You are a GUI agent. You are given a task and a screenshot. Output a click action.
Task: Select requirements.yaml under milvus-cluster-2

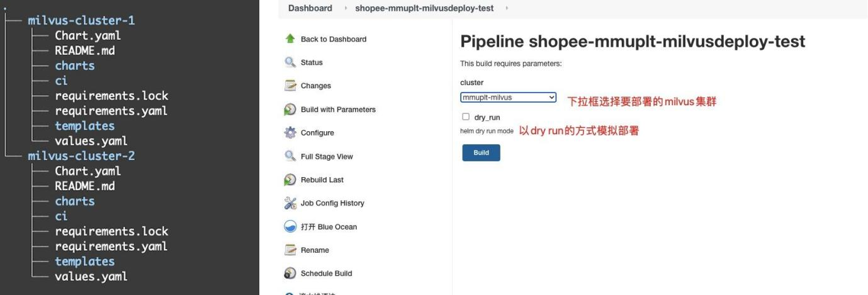111,246
